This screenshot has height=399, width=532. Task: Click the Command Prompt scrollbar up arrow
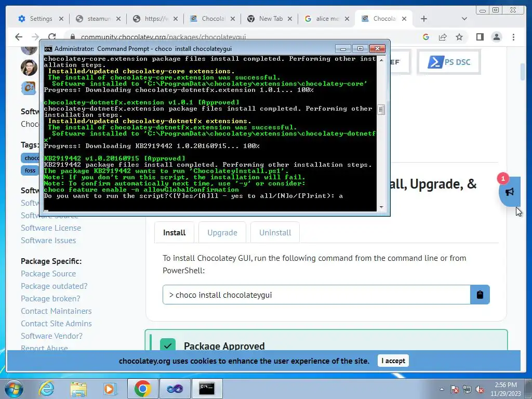[381, 60]
